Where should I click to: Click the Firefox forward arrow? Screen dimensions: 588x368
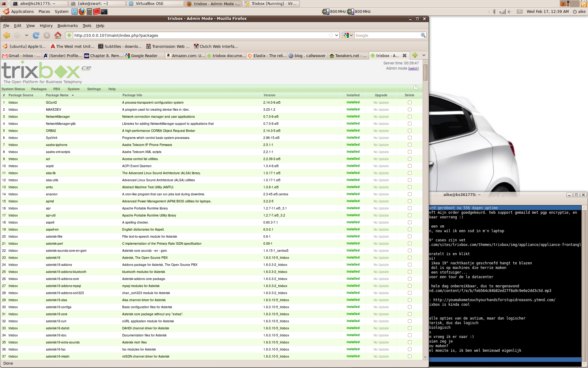[x=17, y=35]
